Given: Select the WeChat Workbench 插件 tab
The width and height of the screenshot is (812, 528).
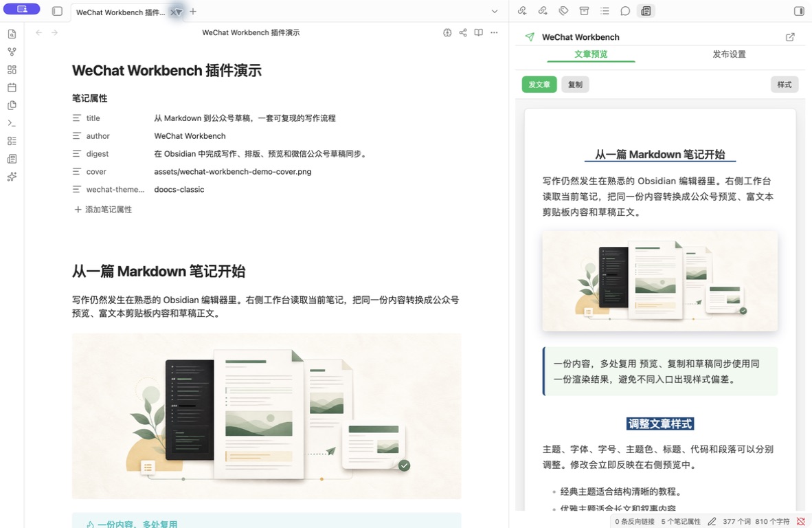Looking at the screenshot, I should point(121,12).
